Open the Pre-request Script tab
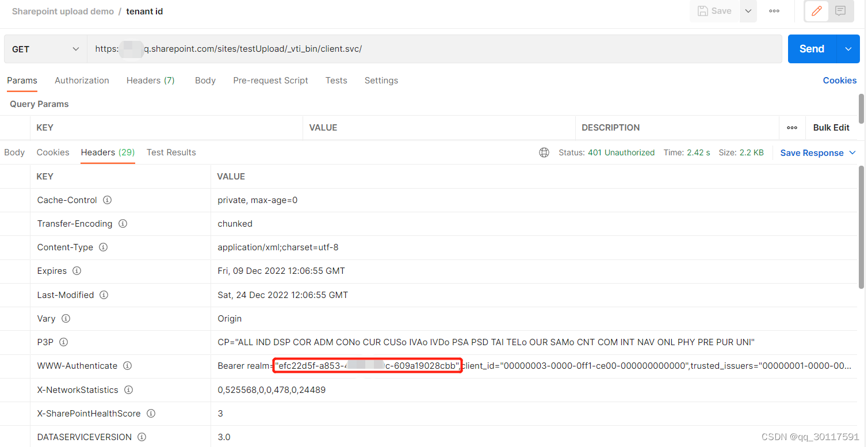This screenshot has height=447, width=868. 270,81
